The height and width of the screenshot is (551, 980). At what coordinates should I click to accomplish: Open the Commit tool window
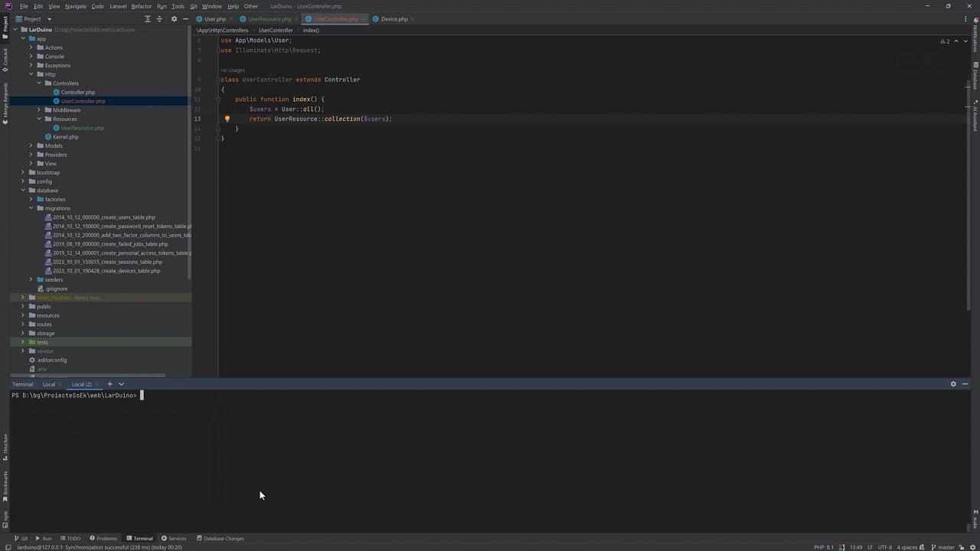(5, 60)
